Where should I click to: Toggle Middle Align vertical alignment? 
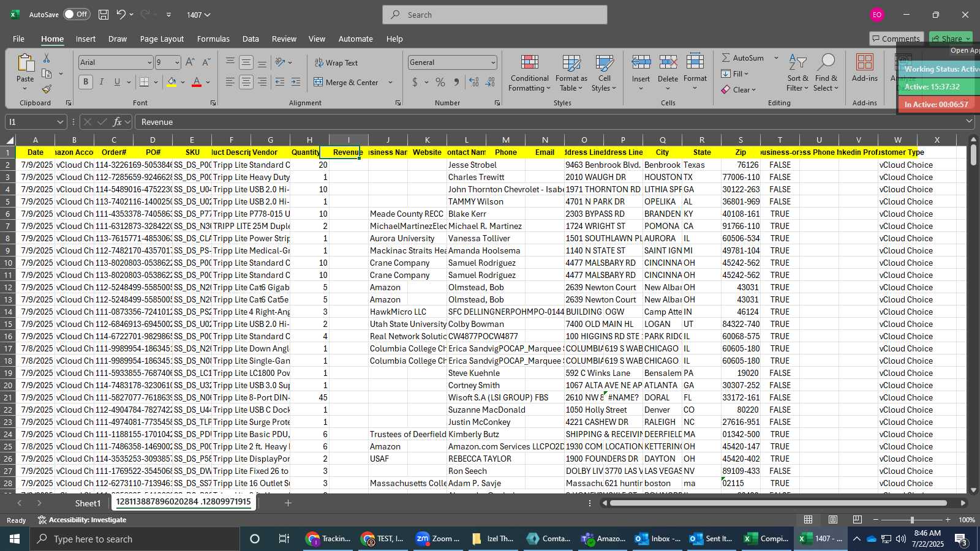(x=246, y=62)
